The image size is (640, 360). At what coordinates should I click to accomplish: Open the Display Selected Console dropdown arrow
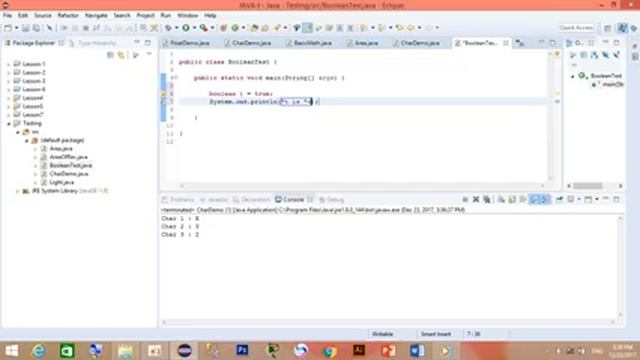coord(579,200)
